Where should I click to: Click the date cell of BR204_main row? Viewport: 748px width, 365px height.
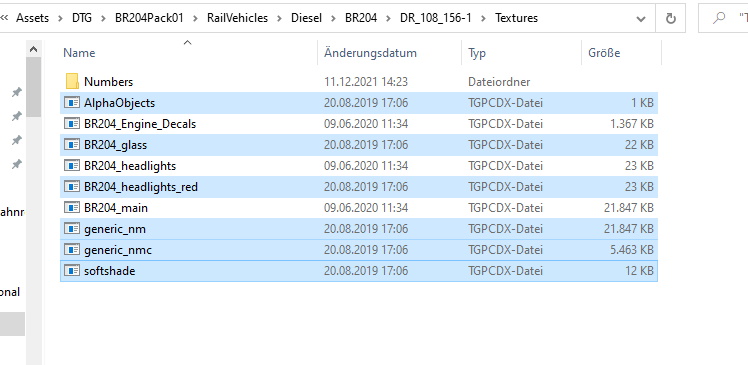point(366,208)
